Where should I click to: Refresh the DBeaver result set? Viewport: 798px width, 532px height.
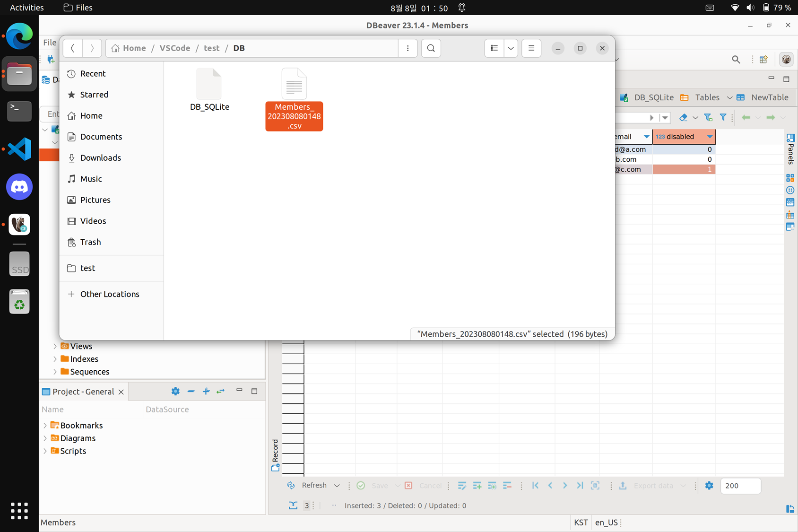click(x=307, y=486)
